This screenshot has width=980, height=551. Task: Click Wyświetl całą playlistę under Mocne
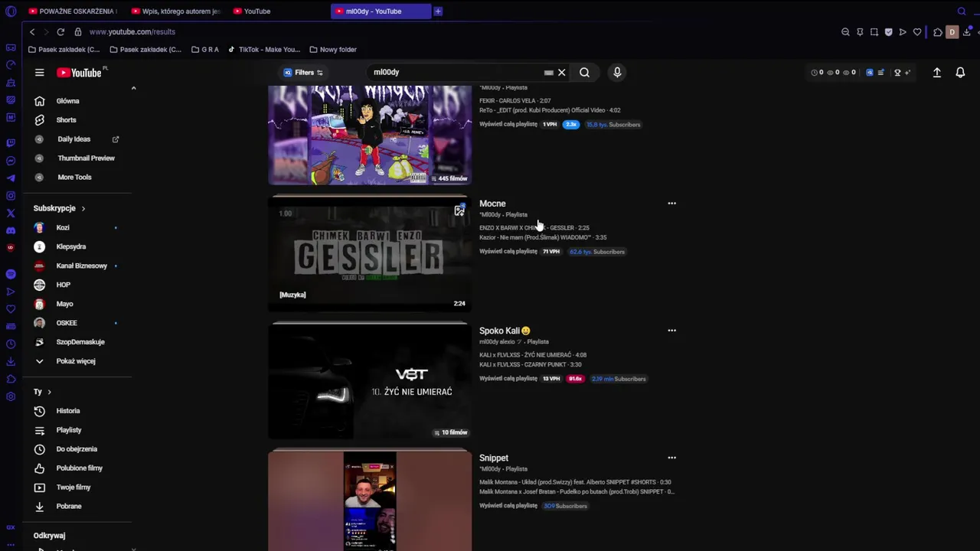508,252
